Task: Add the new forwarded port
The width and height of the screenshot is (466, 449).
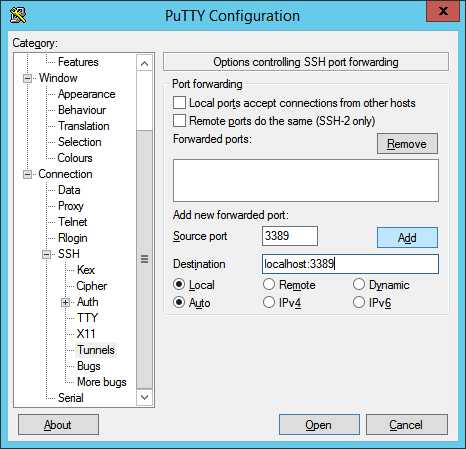Action: coord(407,237)
